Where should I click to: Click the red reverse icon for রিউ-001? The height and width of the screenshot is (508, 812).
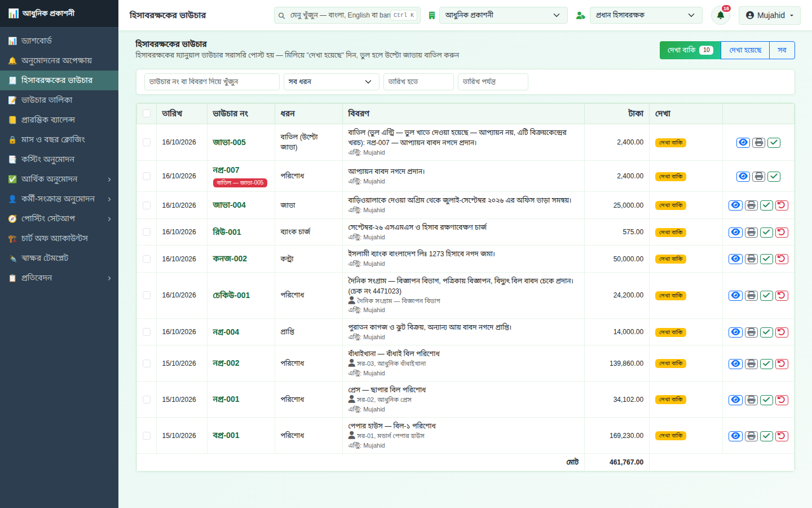coord(782,232)
